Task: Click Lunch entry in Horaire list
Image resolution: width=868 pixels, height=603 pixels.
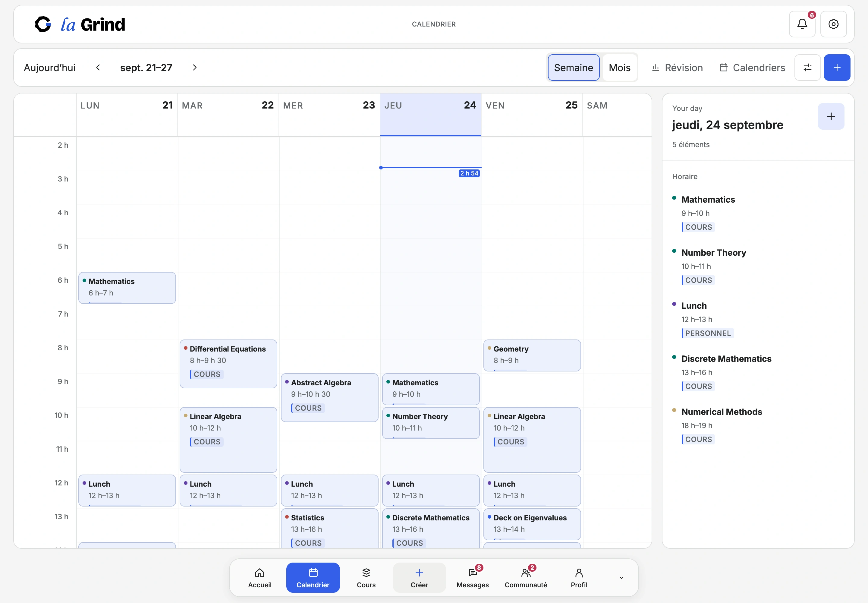Action: (693, 306)
